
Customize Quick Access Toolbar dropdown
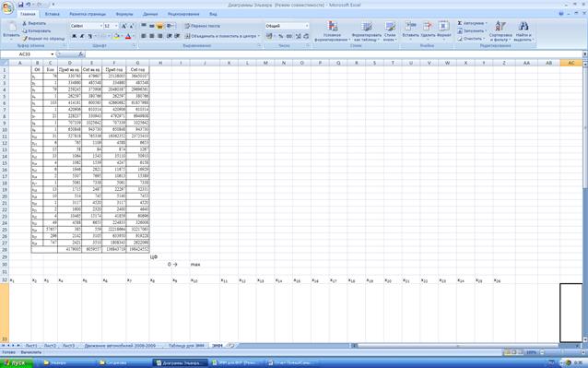click(x=53, y=5)
